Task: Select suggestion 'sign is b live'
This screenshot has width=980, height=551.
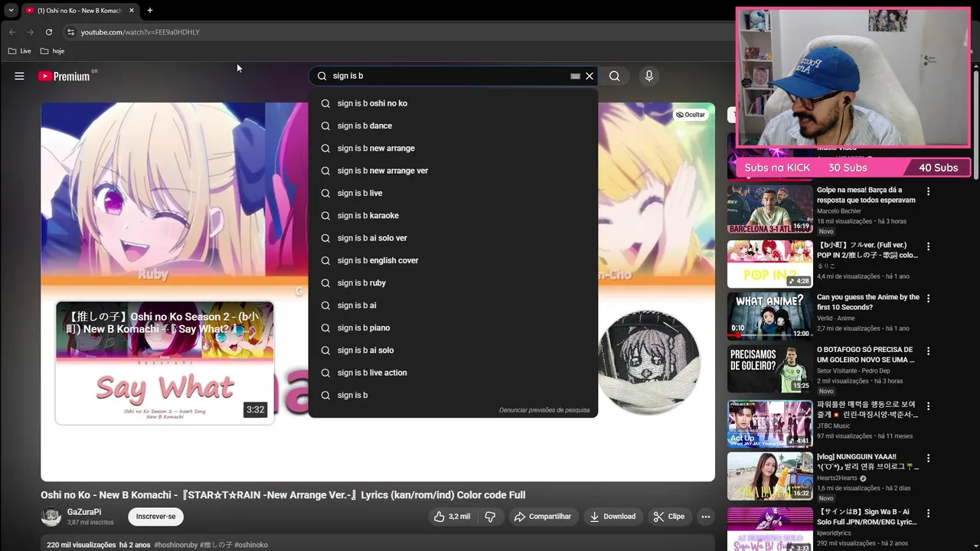Action: click(x=452, y=193)
